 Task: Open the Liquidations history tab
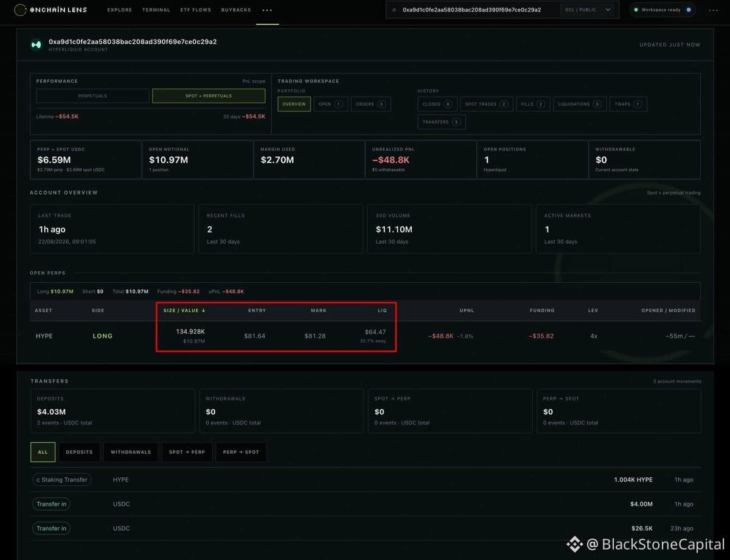click(580, 104)
